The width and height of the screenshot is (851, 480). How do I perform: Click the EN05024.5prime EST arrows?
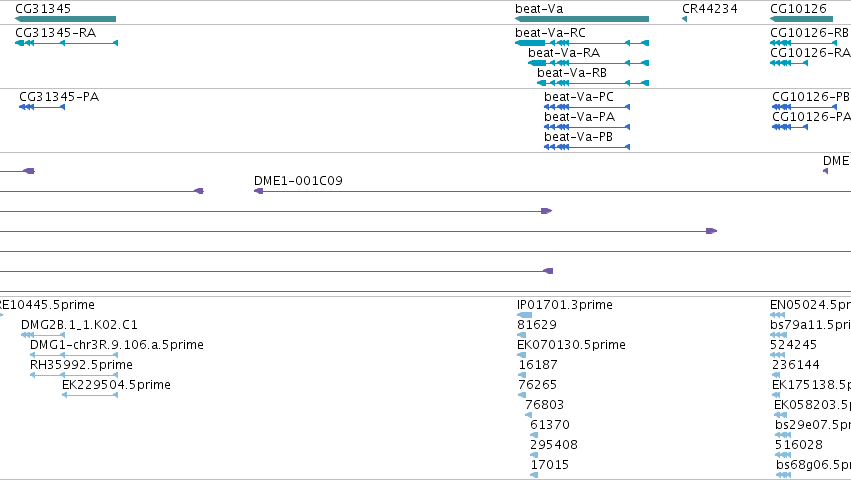point(777,315)
